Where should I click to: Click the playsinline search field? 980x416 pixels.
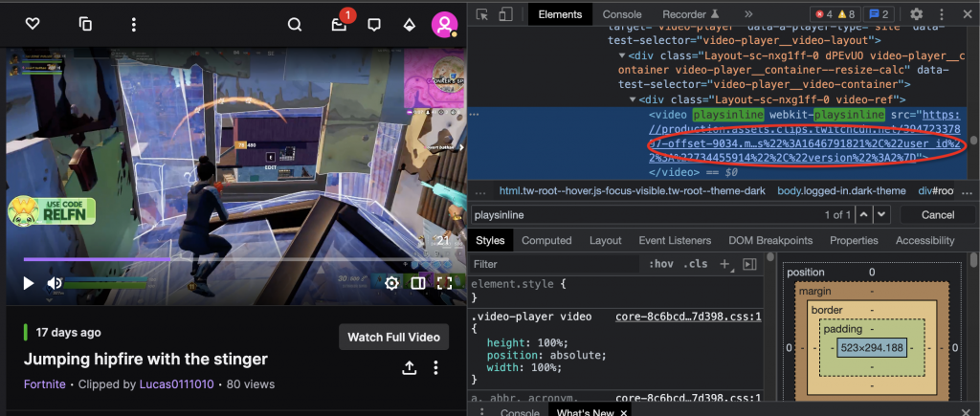tap(644, 215)
